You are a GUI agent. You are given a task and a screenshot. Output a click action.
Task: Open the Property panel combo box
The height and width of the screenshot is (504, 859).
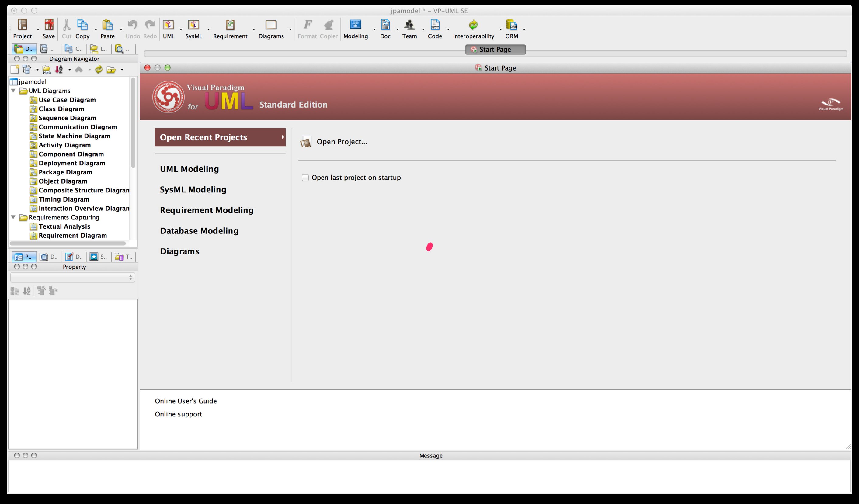[73, 278]
